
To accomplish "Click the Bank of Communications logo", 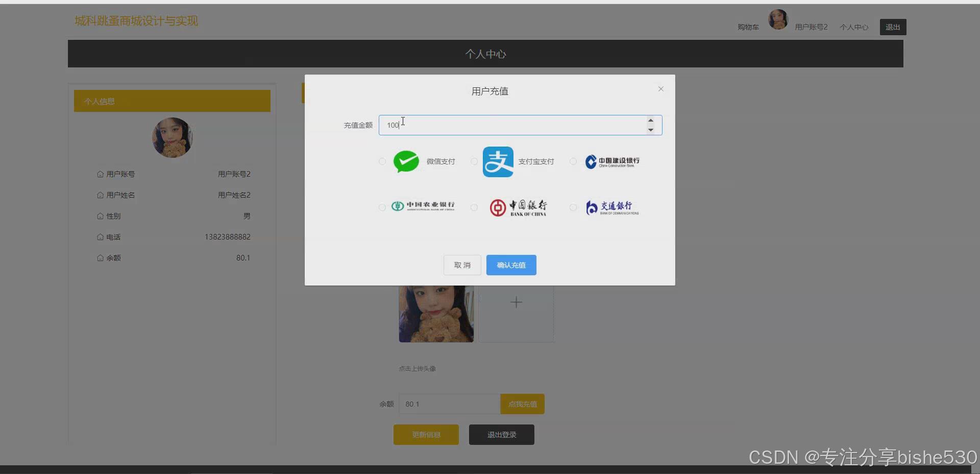I will pyautogui.click(x=612, y=207).
